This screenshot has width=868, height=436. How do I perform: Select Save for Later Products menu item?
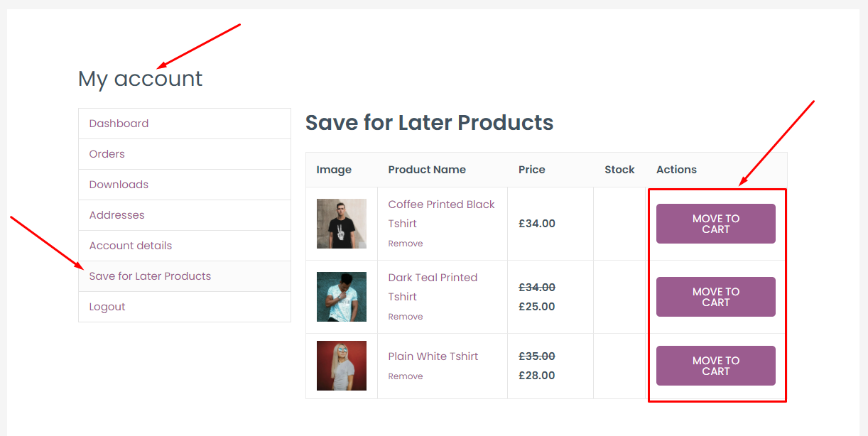click(149, 276)
